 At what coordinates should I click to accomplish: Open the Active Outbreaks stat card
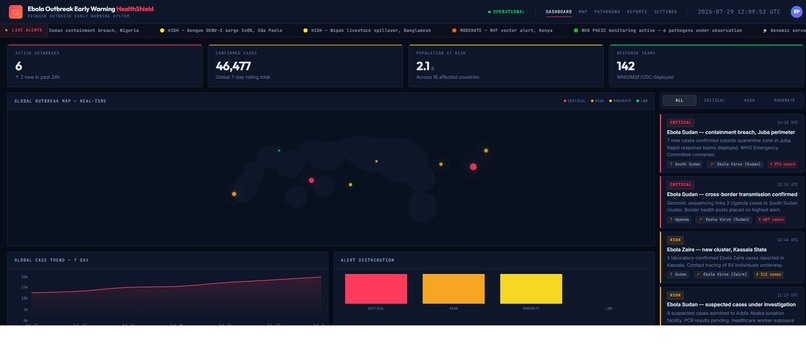105,66
